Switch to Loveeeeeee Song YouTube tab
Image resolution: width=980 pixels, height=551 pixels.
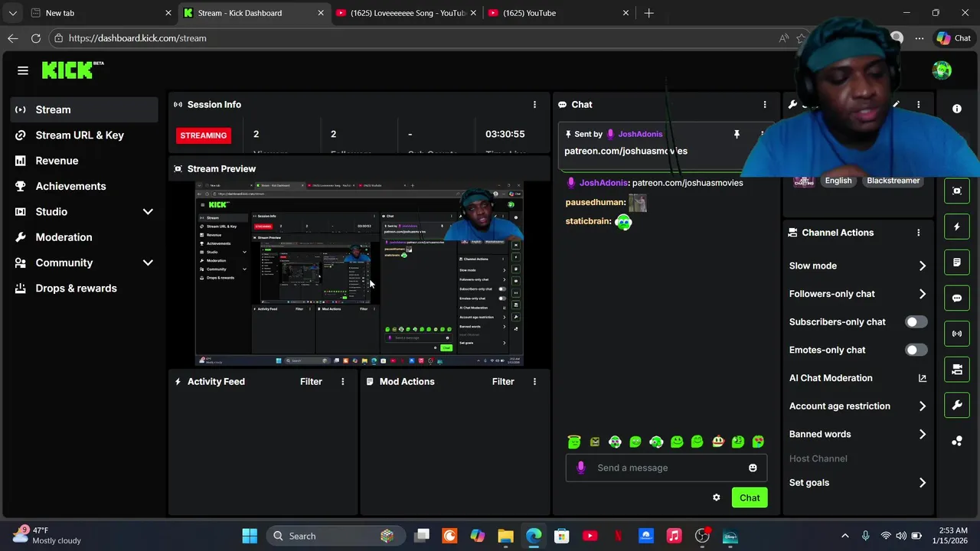[407, 13]
